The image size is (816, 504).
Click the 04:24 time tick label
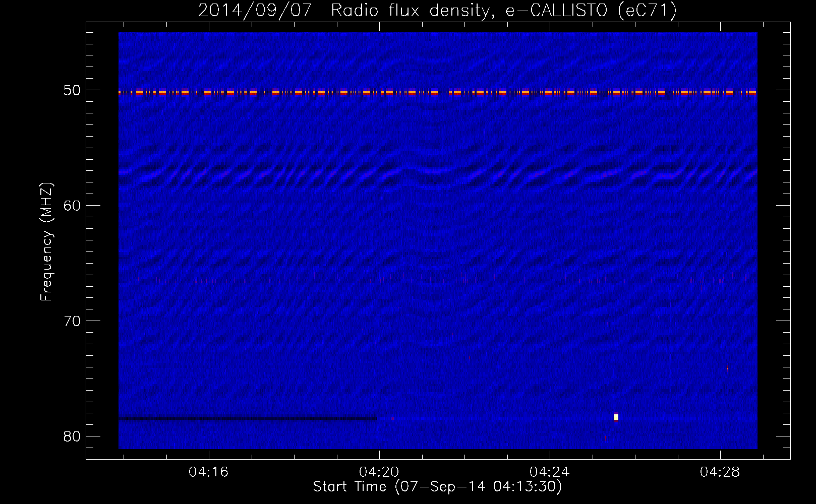coord(549,472)
